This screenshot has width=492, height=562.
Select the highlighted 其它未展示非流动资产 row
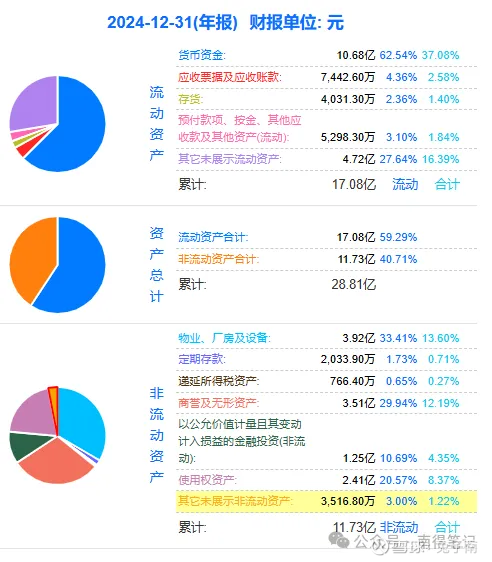(326, 501)
